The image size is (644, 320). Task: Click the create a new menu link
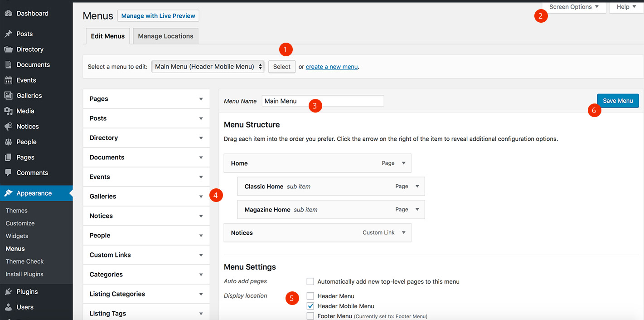332,67
